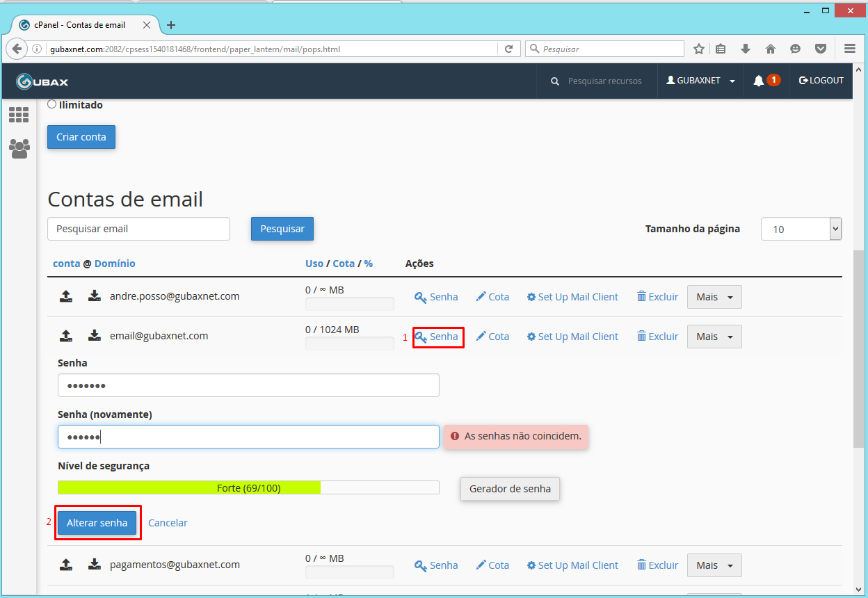Click the Alterar senha button

97,522
